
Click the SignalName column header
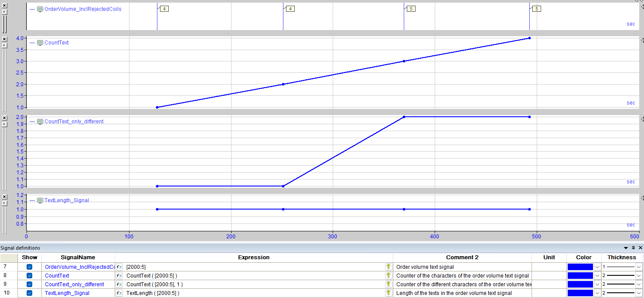pos(78,257)
